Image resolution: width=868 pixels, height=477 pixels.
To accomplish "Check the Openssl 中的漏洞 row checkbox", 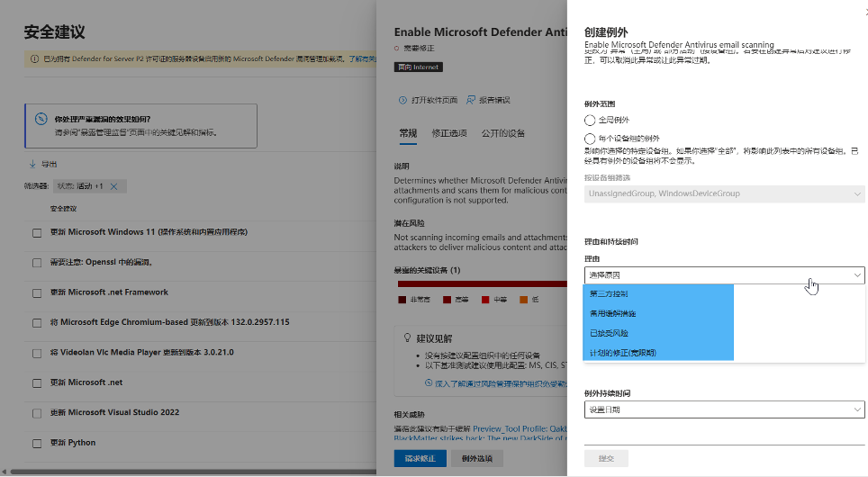I will pos(37,263).
